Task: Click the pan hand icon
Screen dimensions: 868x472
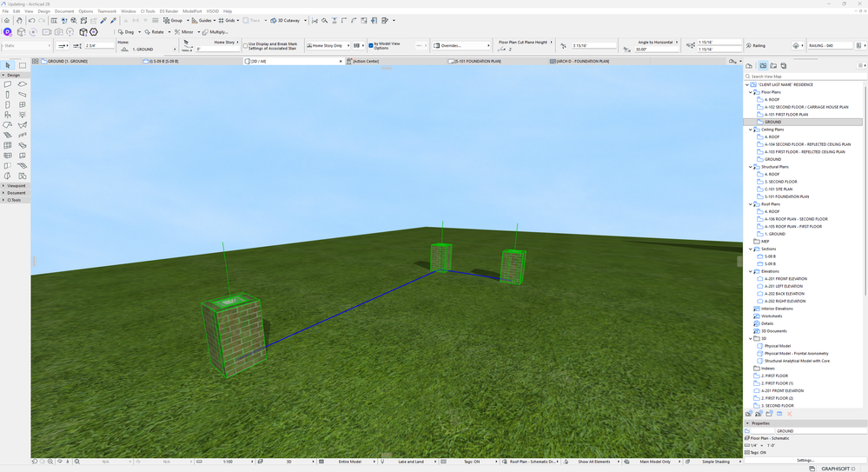Action: 19,21
